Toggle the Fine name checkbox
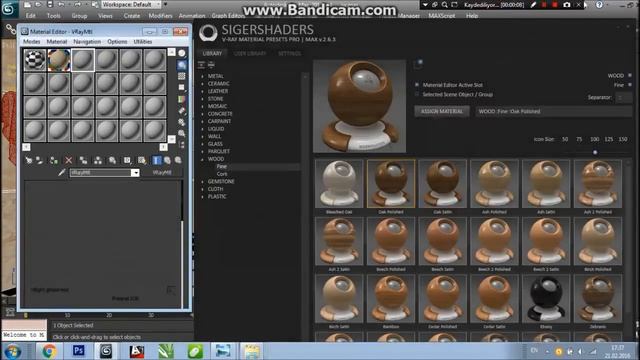 pos(630,85)
